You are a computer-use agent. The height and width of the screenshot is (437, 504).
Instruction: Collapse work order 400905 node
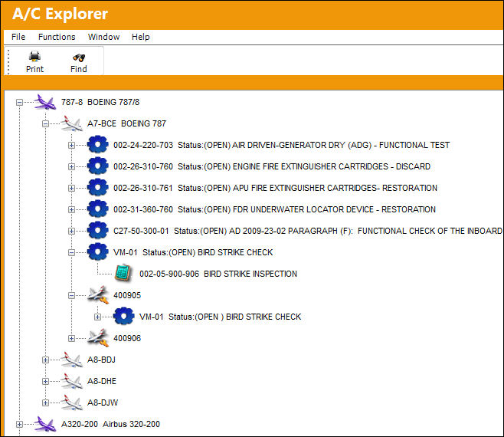point(72,295)
